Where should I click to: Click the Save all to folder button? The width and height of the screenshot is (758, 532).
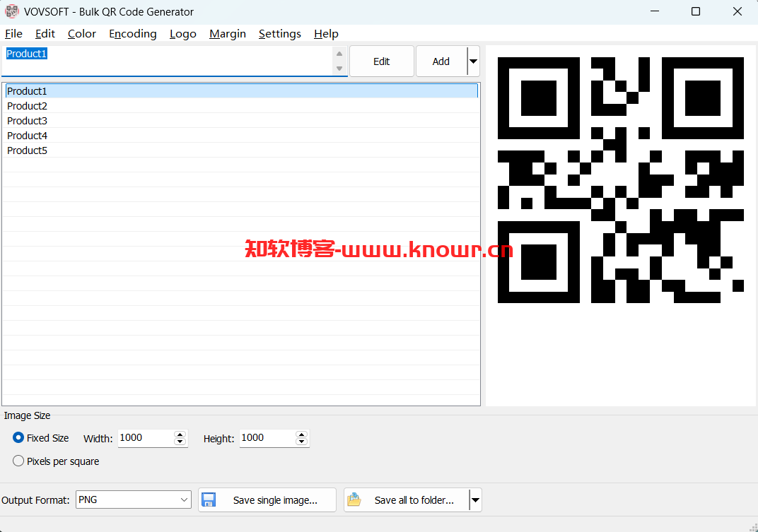[x=407, y=500]
